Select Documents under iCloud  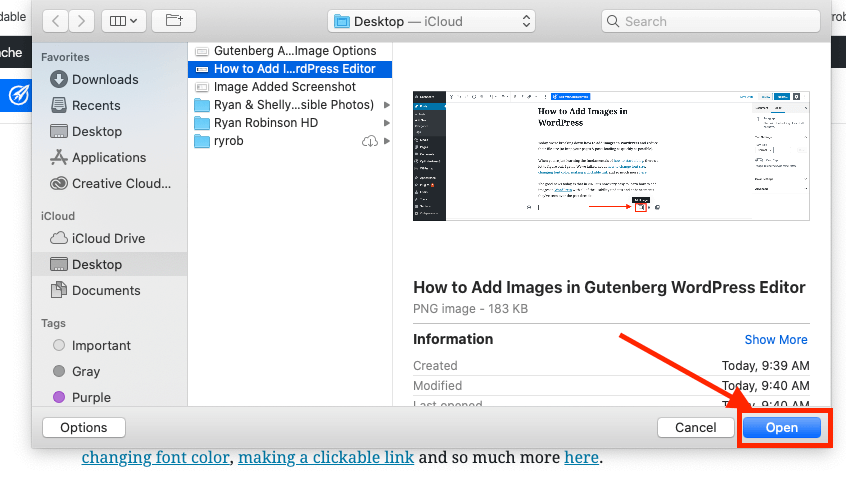click(106, 291)
